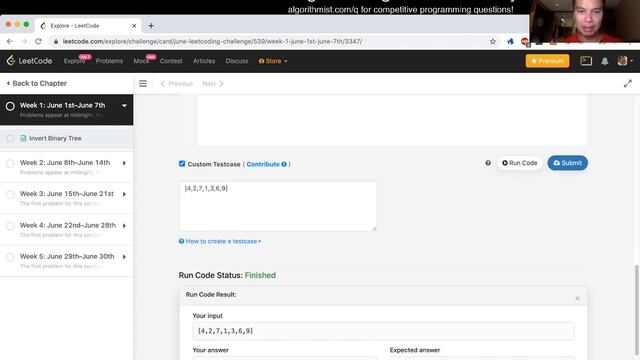Toggle the Week 3 progress circle
The image size is (640, 360).
click(10, 195)
